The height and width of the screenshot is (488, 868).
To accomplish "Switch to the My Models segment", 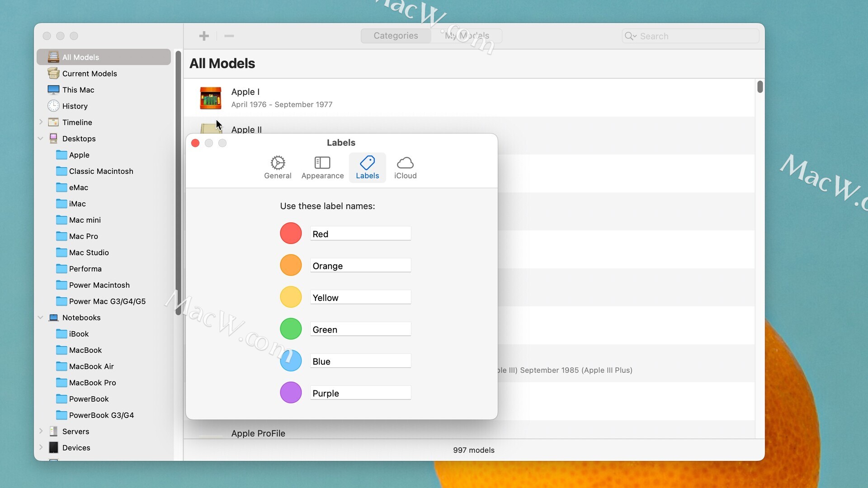I will 467,36.
